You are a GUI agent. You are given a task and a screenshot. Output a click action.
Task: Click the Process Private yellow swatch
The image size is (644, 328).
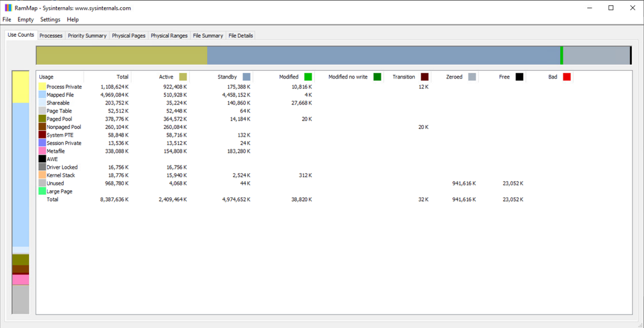(43, 87)
